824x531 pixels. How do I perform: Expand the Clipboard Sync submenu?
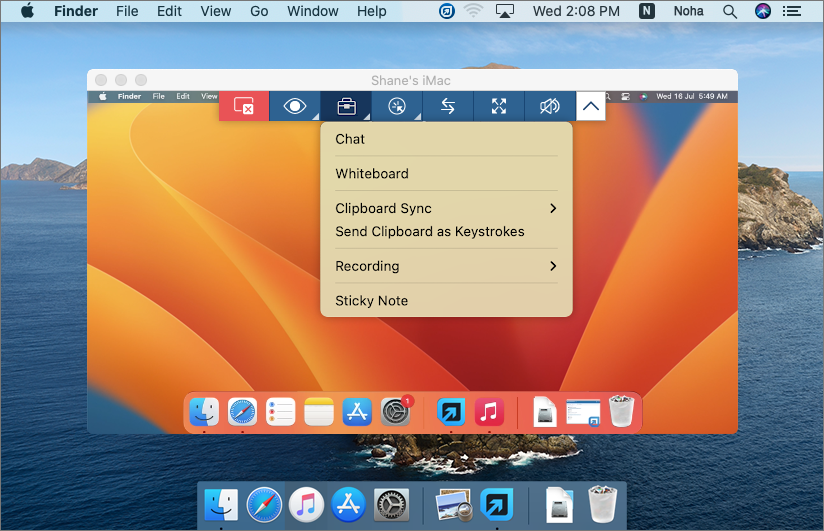coord(446,208)
